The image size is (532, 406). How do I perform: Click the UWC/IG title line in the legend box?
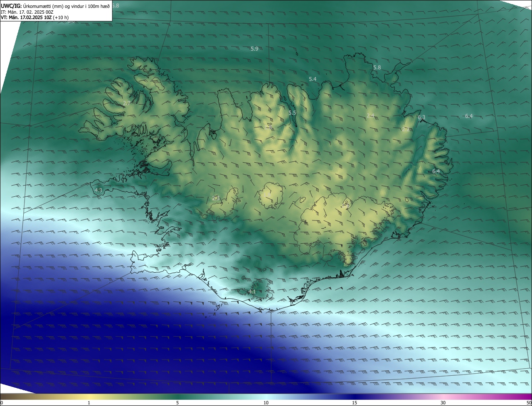pyautogui.click(x=55, y=5)
